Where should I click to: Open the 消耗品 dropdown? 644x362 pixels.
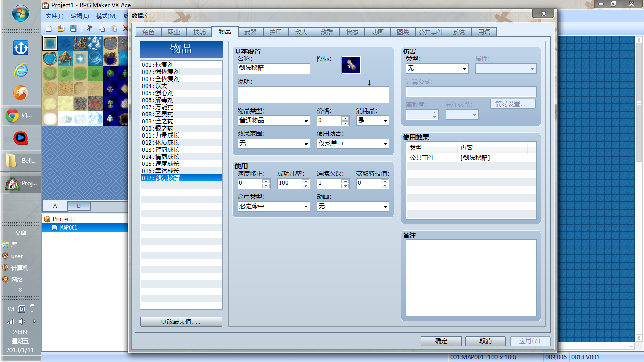pyautogui.click(x=373, y=121)
